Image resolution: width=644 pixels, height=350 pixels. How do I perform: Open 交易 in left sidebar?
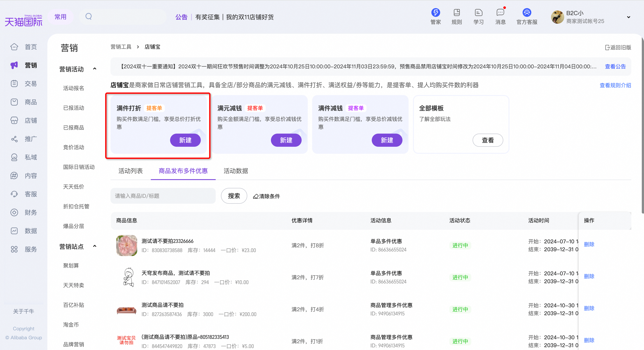click(24, 83)
